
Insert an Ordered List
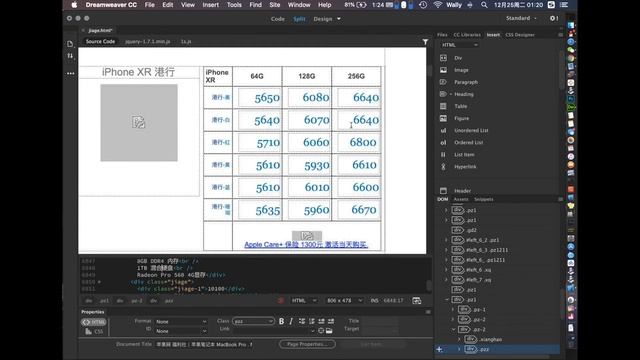pos(469,142)
